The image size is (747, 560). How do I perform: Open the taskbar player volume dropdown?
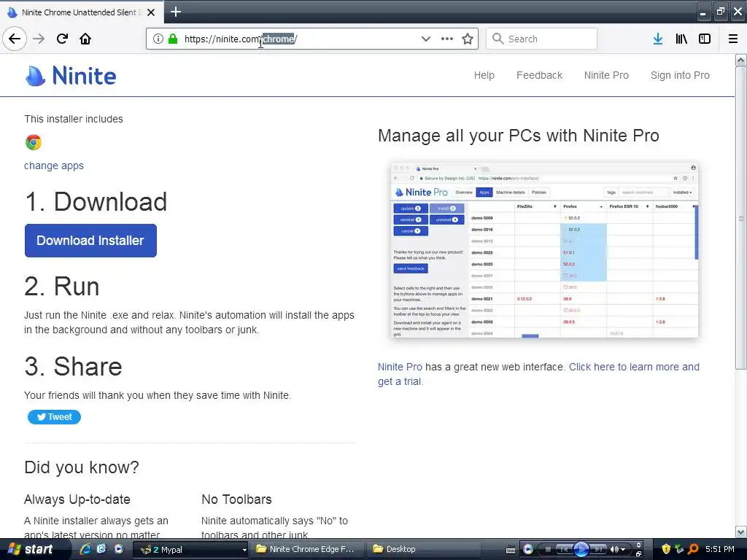click(x=623, y=550)
